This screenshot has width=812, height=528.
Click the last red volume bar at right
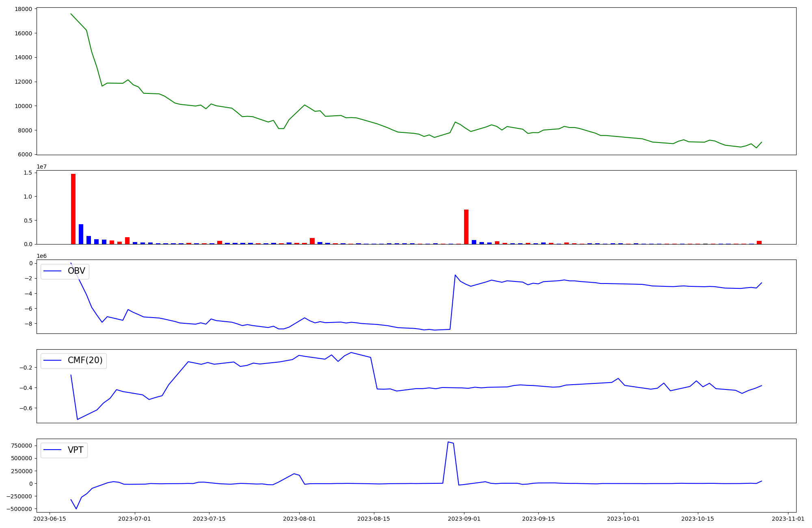point(759,242)
